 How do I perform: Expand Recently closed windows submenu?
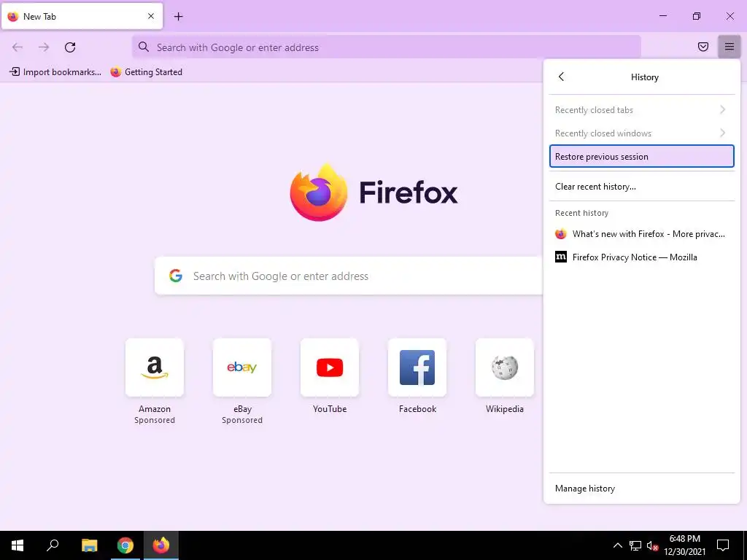pyautogui.click(x=642, y=133)
